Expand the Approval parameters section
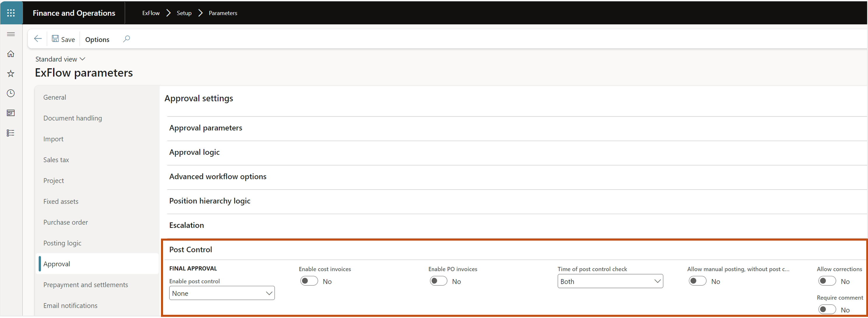 coord(517,128)
